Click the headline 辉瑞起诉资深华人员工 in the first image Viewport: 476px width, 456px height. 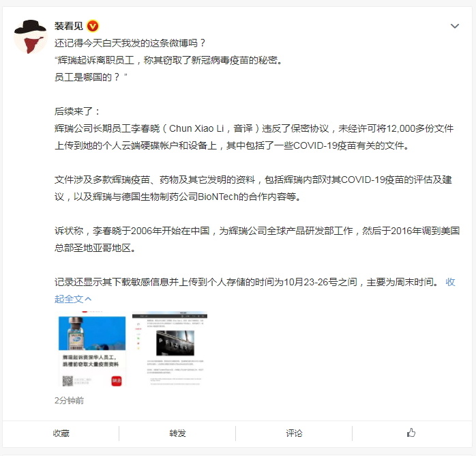click(89, 357)
